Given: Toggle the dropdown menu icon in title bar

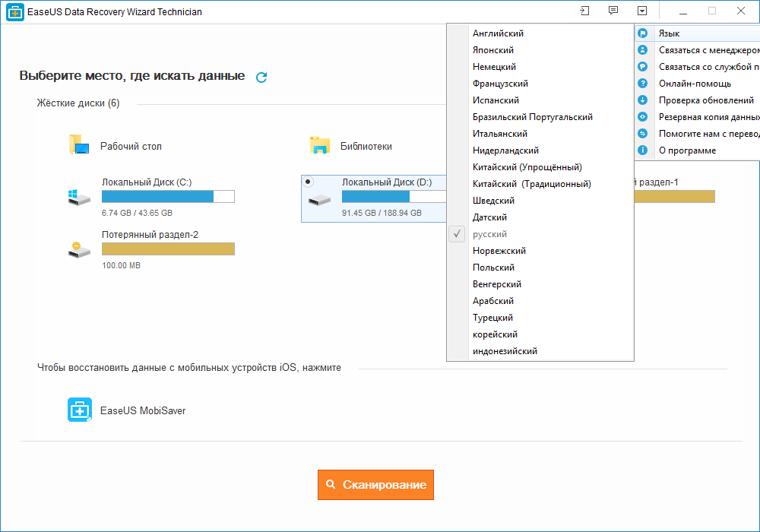Looking at the screenshot, I should 642,11.
